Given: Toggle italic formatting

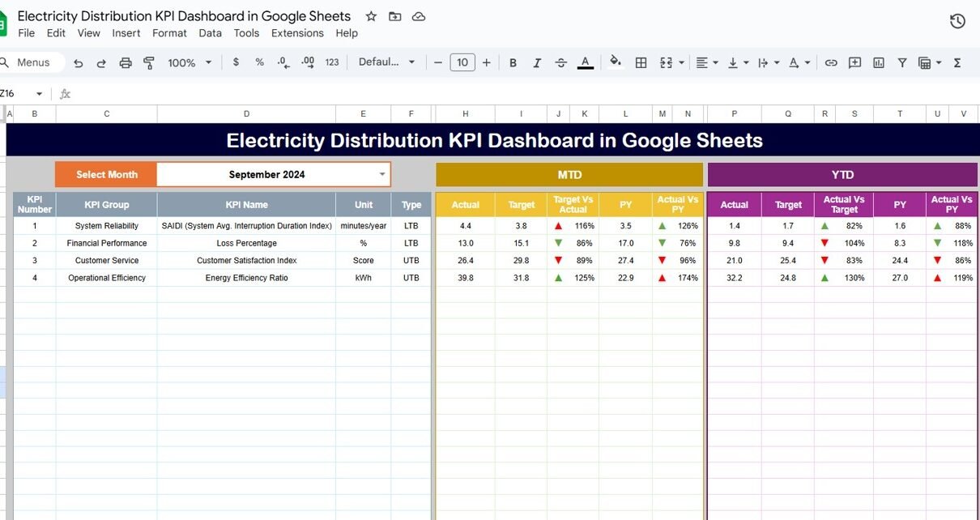Looking at the screenshot, I should (536, 62).
